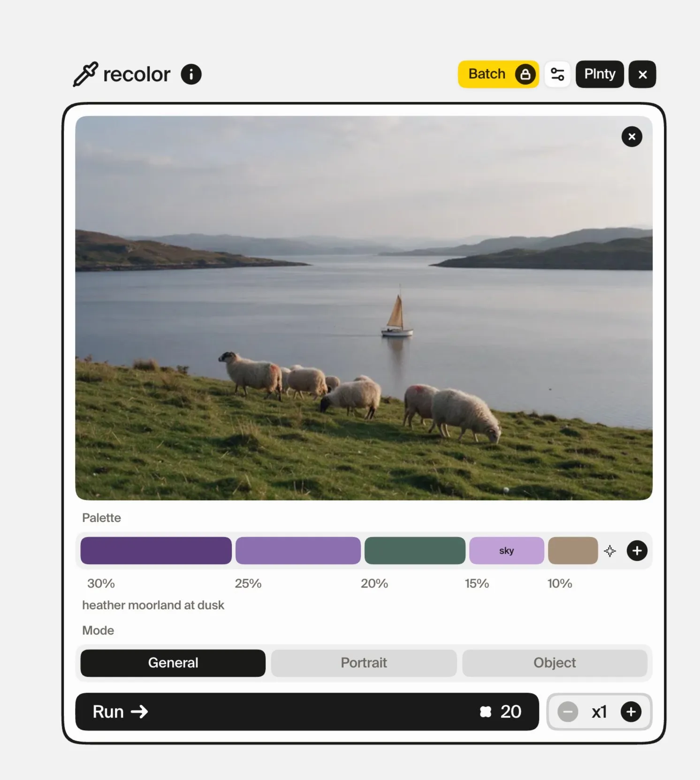The width and height of the screenshot is (700, 780).
Task: Click the 30% palette percentage
Action: (101, 583)
